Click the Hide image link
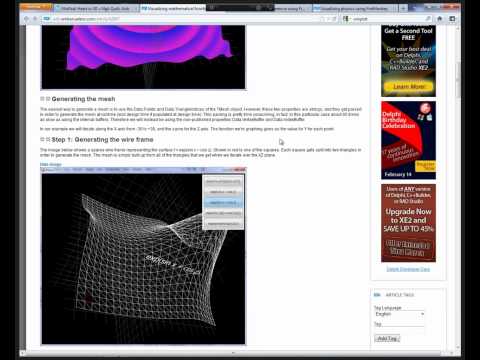The image size is (480, 360). pyautogui.click(x=51, y=164)
